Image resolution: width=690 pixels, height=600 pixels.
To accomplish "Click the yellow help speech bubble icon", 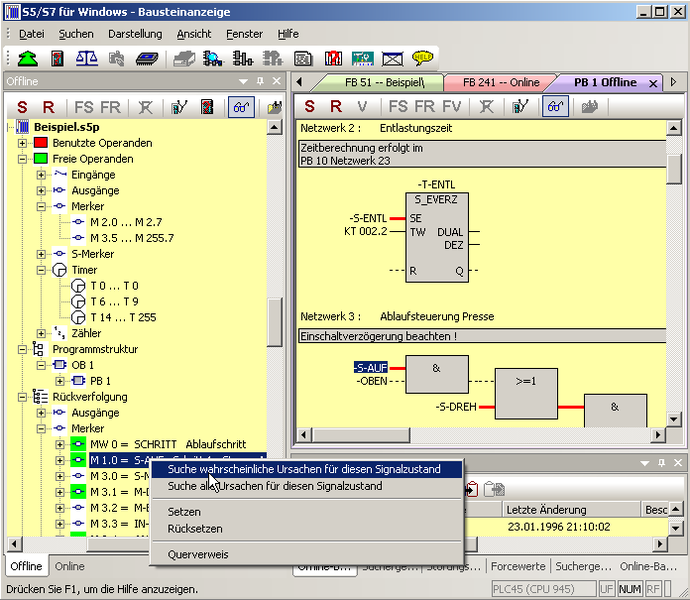I will 422,58.
